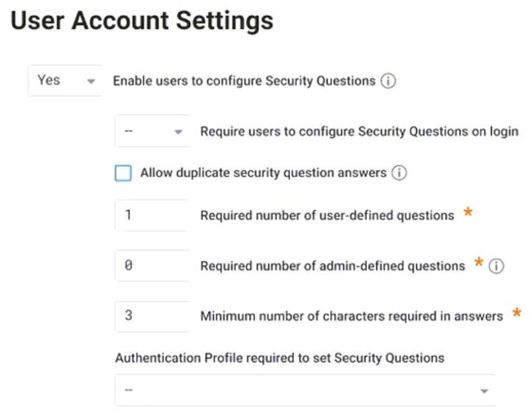Click the Allow duplicate security question answers label
Screen dimensions: 532x417
(263, 173)
